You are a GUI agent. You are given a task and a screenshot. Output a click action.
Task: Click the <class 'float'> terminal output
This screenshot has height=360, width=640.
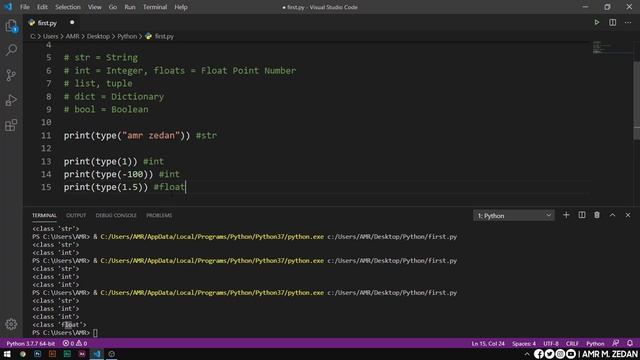[x=59, y=324]
